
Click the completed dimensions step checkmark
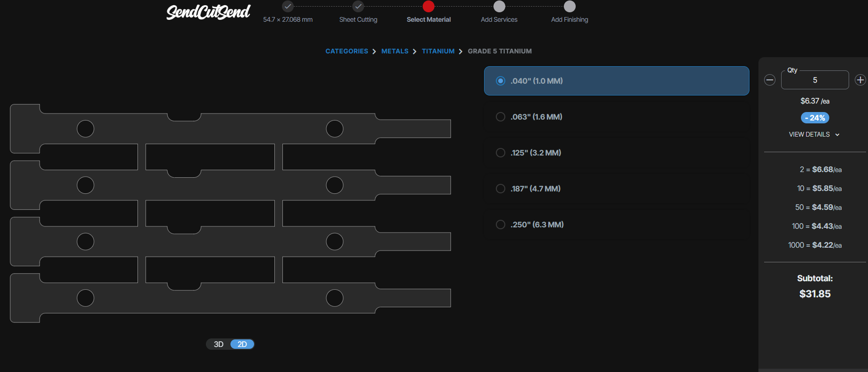coord(288,7)
